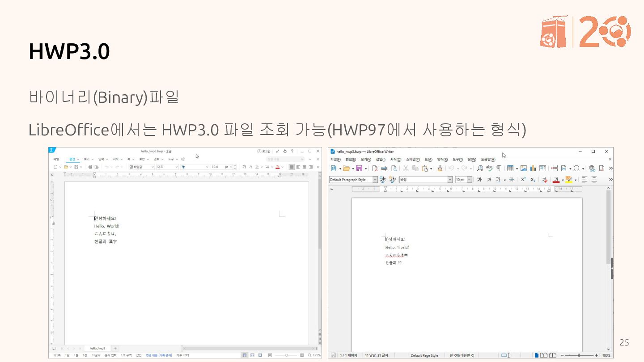Open Print Preview in LibreOffice Writer
Screen dimensions: 644x362
[394, 168]
